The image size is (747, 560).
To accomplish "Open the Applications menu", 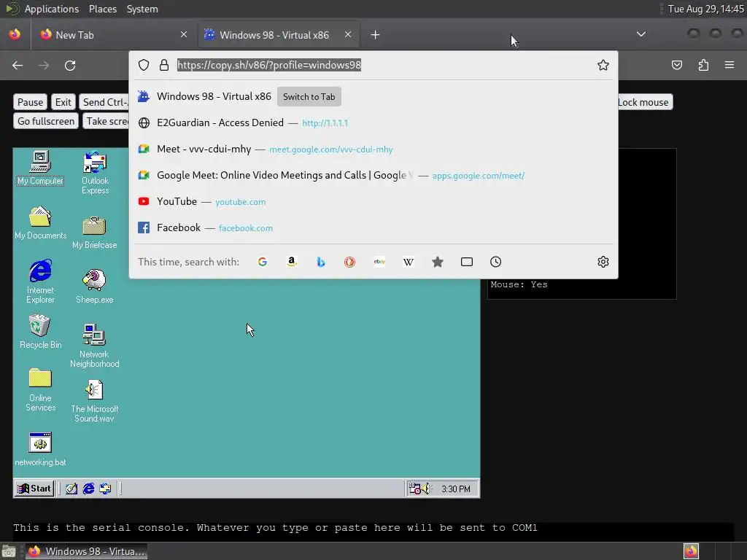I will [x=52, y=9].
